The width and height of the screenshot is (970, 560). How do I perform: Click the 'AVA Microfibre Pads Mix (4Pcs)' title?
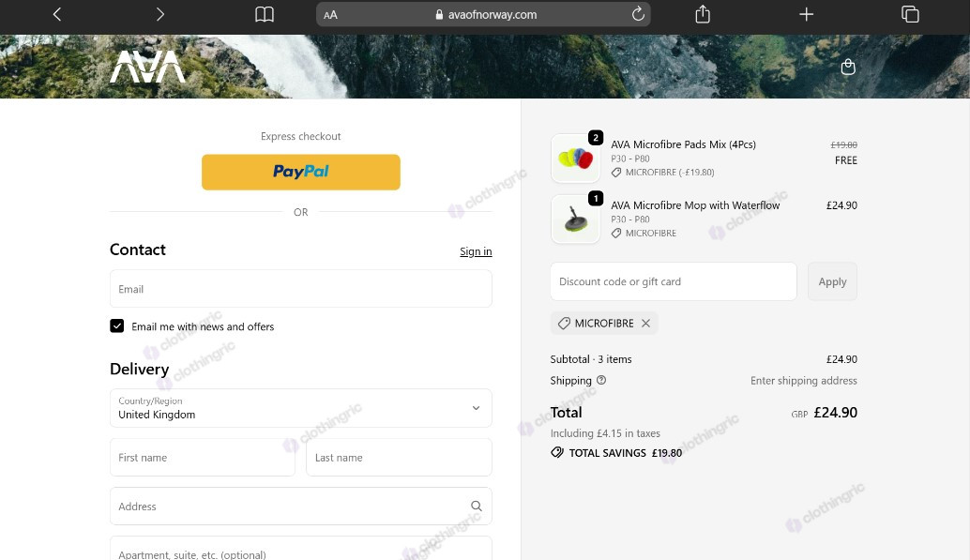pos(684,144)
